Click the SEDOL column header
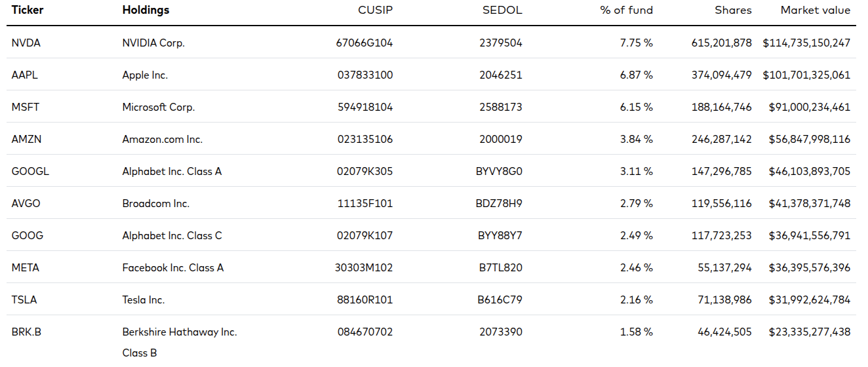This screenshot has width=868, height=367. click(x=502, y=10)
